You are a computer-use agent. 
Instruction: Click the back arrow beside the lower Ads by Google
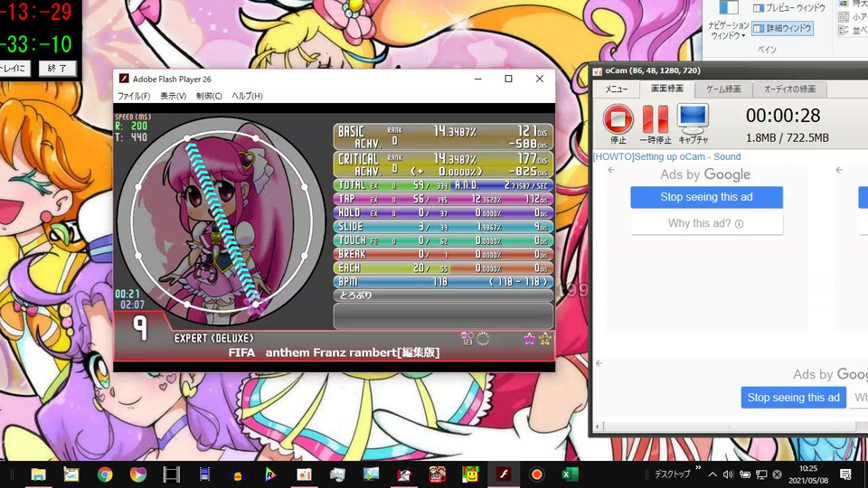pos(599,363)
